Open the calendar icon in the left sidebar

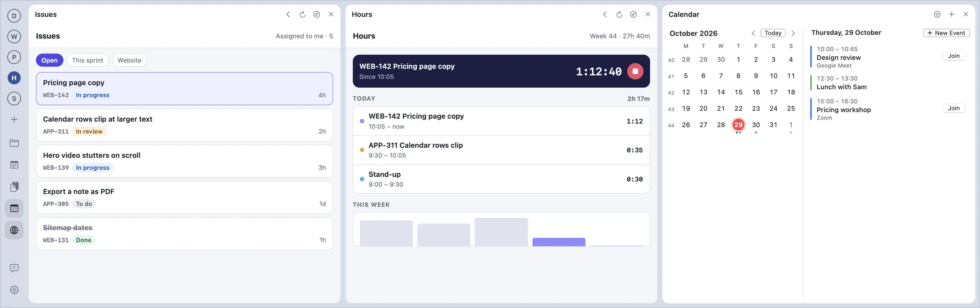click(14, 208)
